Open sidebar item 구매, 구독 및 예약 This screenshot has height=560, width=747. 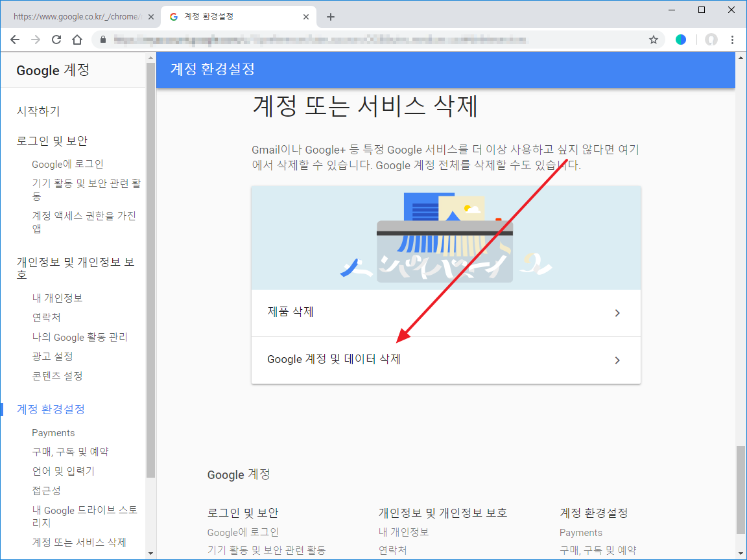coord(70,451)
